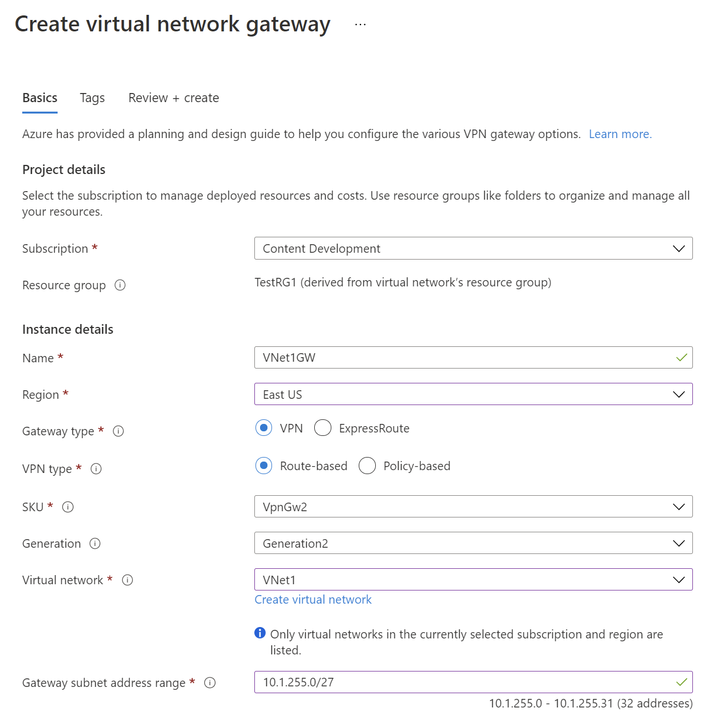
Task: Choose the Route-based VPN type
Action: [x=263, y=466]
